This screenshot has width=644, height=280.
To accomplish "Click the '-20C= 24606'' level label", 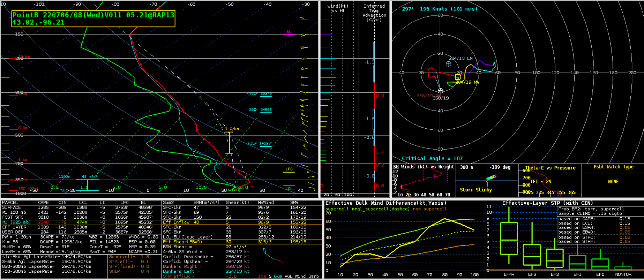I will coord(260,109).
